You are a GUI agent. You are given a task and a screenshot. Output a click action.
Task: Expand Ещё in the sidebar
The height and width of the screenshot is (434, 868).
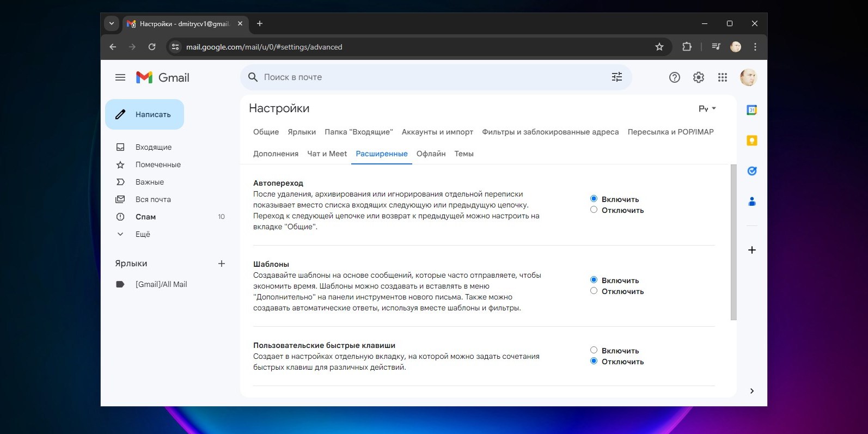point(143,234)
